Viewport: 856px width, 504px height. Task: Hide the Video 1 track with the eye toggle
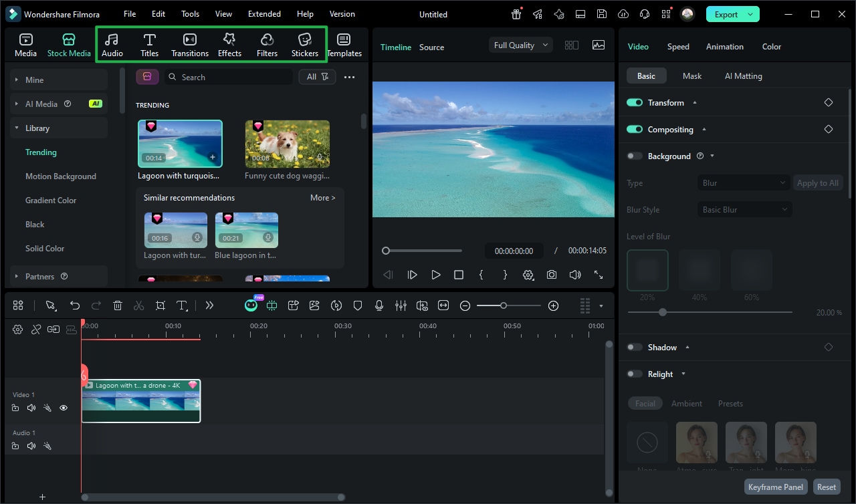64,408
